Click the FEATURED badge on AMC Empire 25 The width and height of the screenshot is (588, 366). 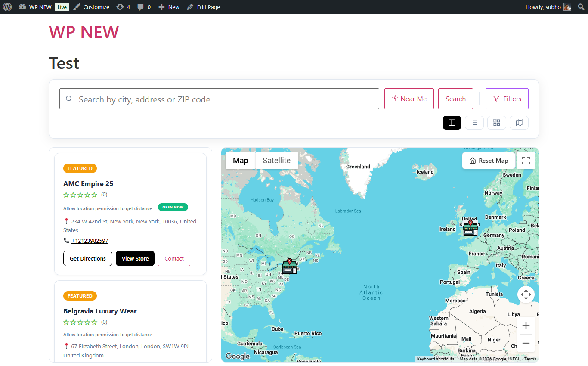coord(80,168)
